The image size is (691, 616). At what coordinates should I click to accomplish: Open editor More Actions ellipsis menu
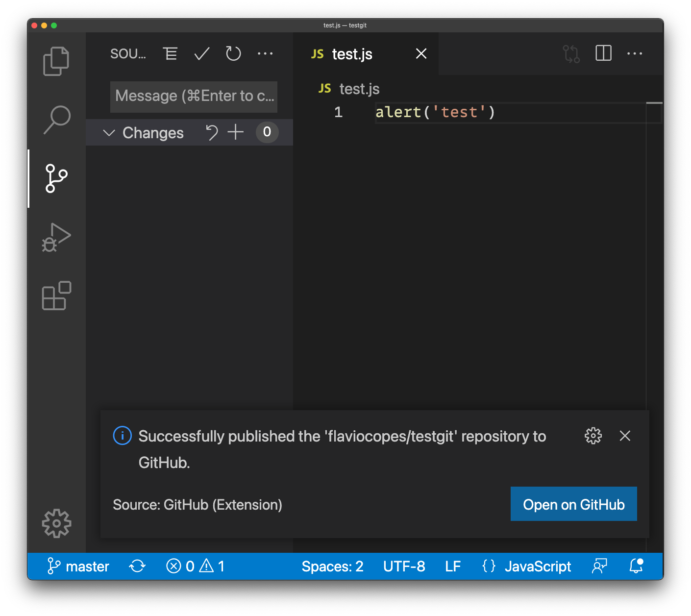coord(635,54)
